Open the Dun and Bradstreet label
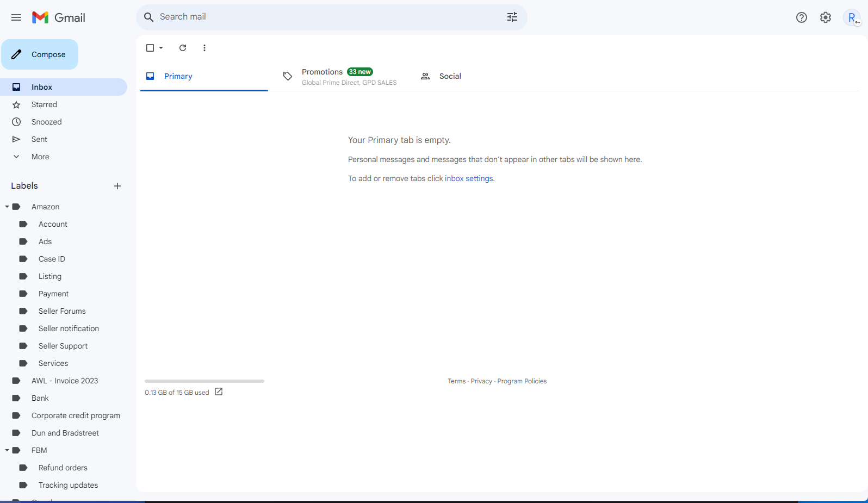Screen dimensions: 868x503 click(65, 433)
